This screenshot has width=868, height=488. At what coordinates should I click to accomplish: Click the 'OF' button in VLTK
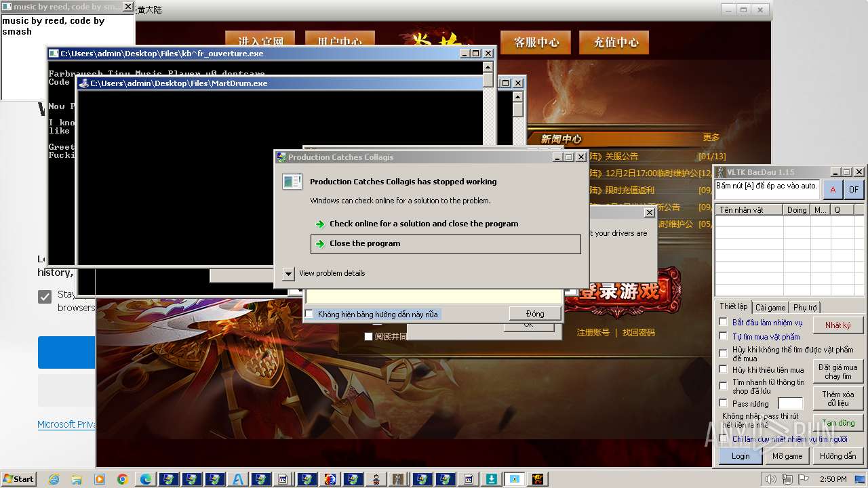[x=854, y=190]
